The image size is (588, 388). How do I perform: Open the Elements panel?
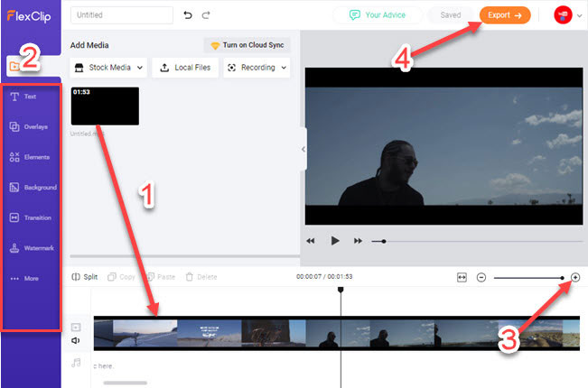pos(29,157)
